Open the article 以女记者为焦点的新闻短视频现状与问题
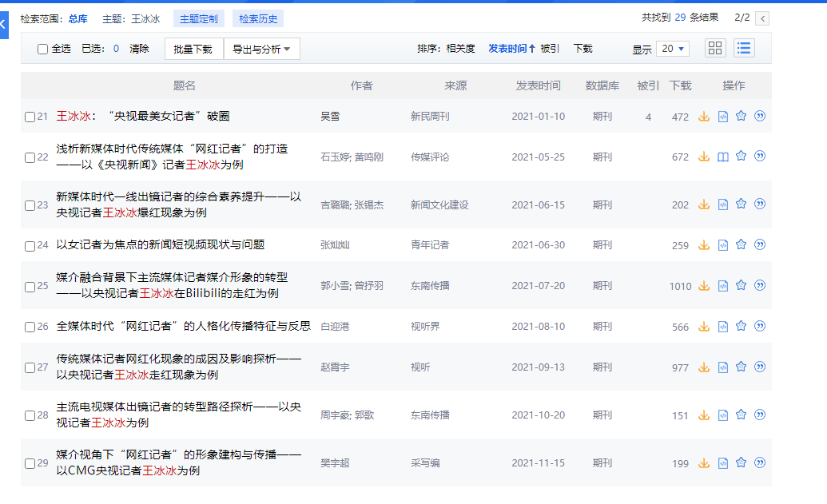 coord(161,244)
